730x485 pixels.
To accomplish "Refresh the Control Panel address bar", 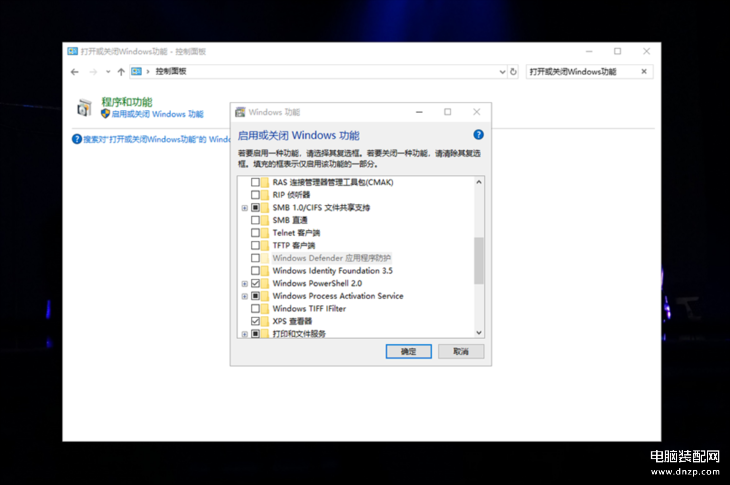I will pyautogui.click(x=513, y=72).
